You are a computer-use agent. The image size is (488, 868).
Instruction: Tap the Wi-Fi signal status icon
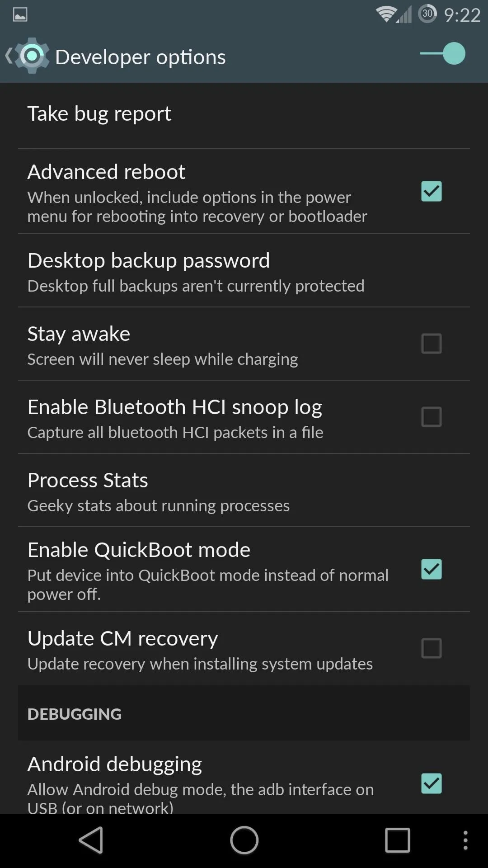tap(385, 14)
